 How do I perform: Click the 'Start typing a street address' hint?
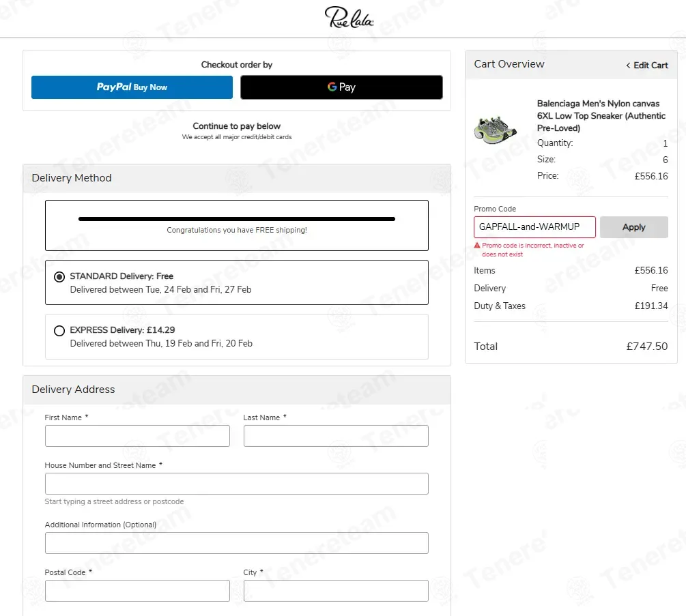(x=114, y=501)
